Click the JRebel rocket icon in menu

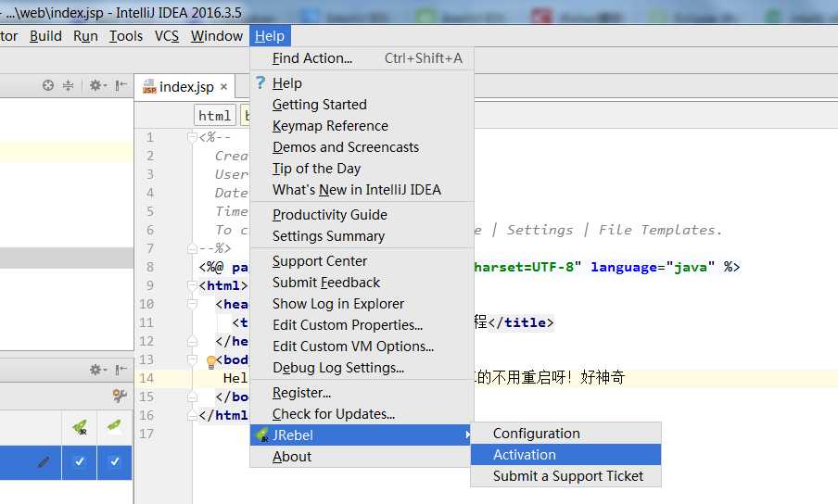[x=261, y=435]
